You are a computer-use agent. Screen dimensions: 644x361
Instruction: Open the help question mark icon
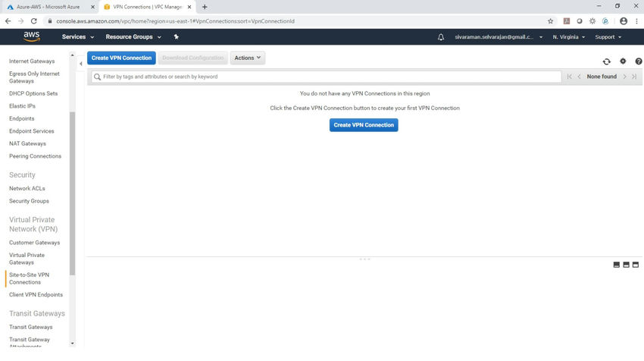pos(638,61)
